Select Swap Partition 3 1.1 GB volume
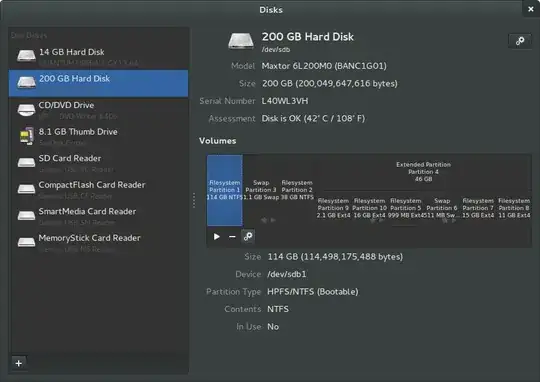Viewport: 540px width, 382px height. click(x=261, y=190)
